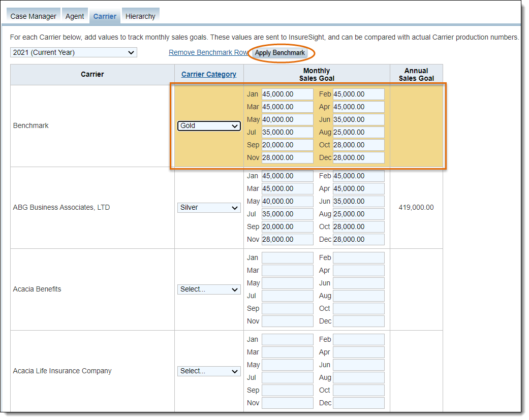Screen dimensions: 529x420
Task: Select the Acacia Benefits Dec input field
Action: (x=358, y=321)
